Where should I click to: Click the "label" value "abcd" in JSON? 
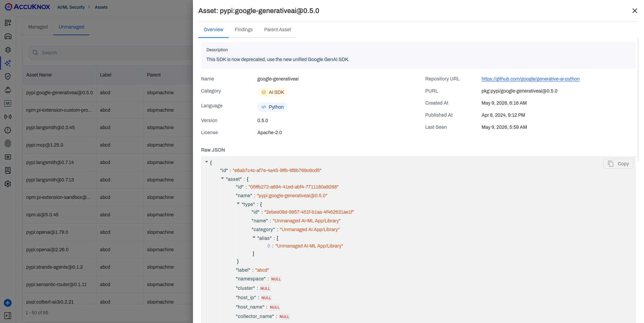click(x=262, y=270)
